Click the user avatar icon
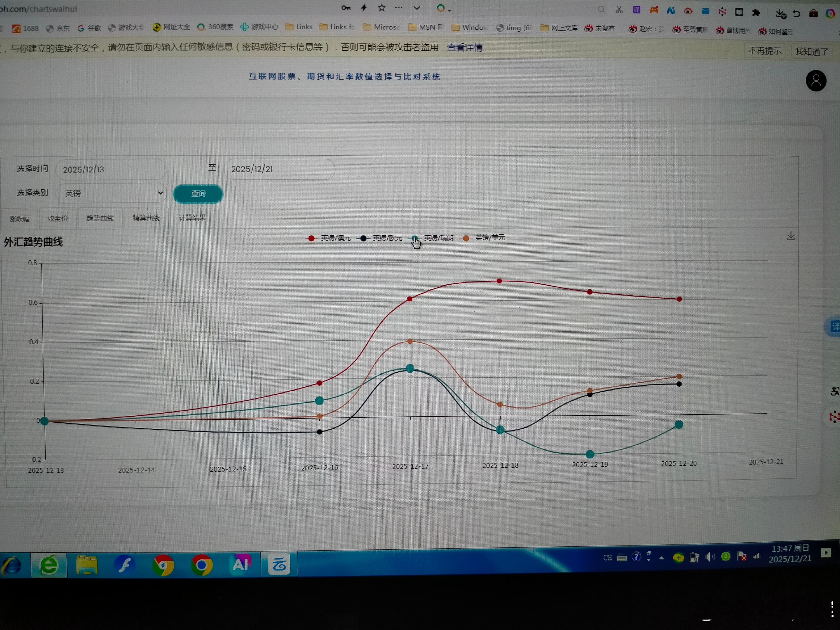 tap(816, 81)
